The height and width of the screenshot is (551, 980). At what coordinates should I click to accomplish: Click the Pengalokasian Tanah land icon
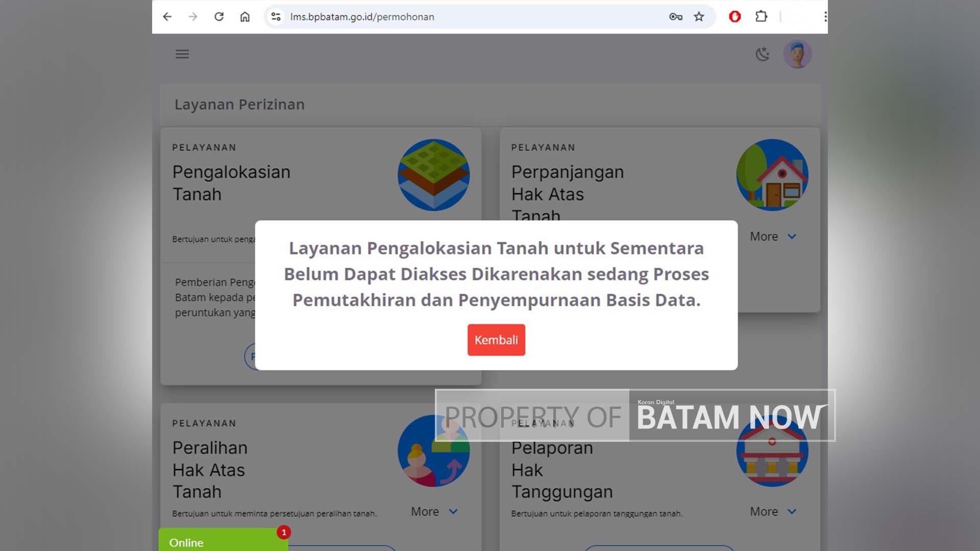click(433, 175)
